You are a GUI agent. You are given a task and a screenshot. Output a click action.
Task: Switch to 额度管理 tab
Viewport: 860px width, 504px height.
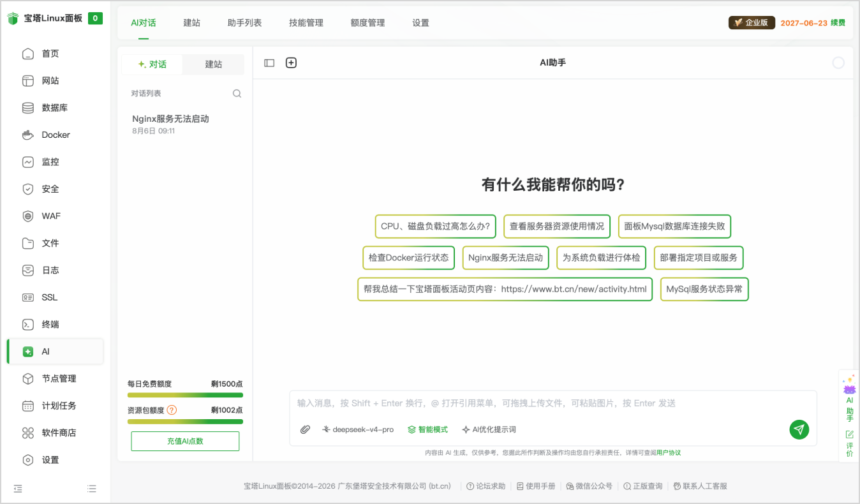point(367,22)
